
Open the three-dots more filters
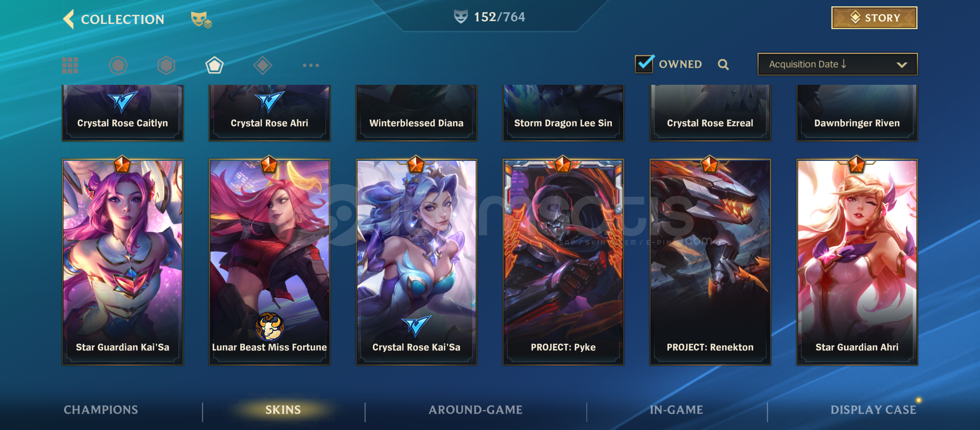[x=311, y=65]
